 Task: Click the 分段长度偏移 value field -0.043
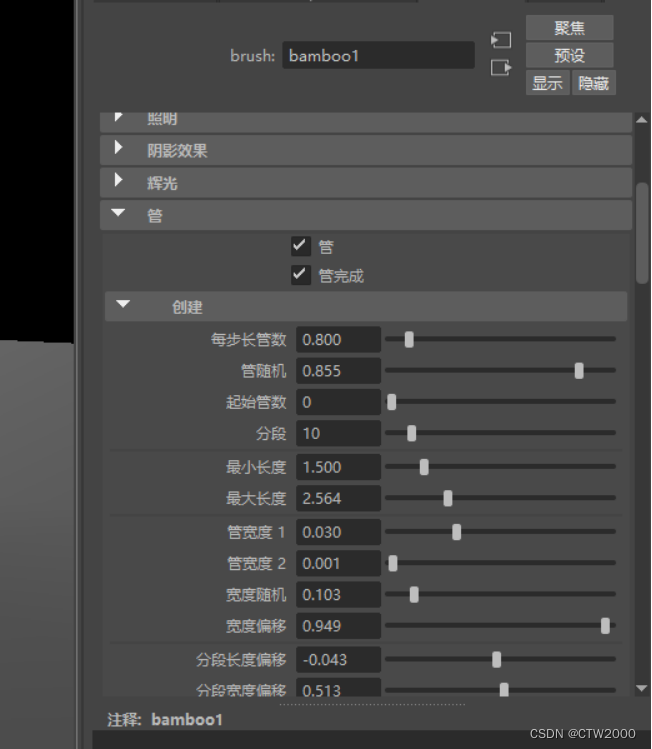tap(338, 660)
